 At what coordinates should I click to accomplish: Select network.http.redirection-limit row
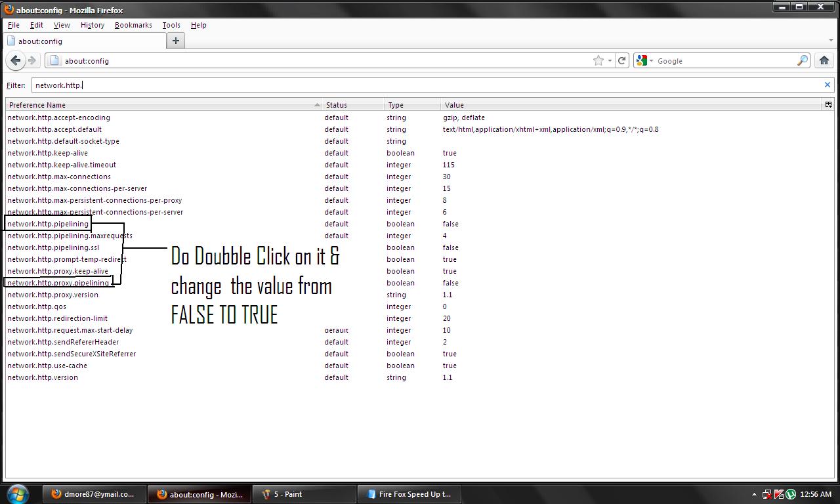[420, 318]
